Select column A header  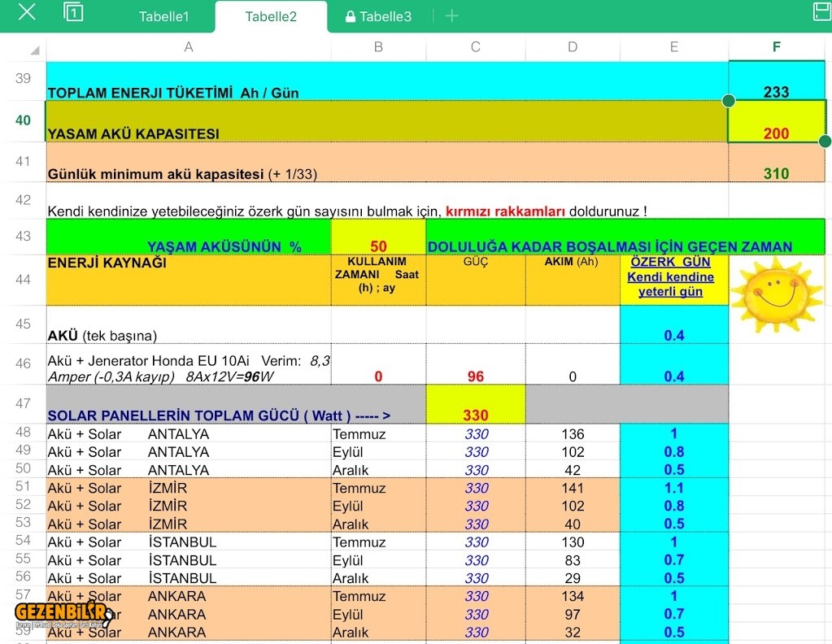coord(189,47)
